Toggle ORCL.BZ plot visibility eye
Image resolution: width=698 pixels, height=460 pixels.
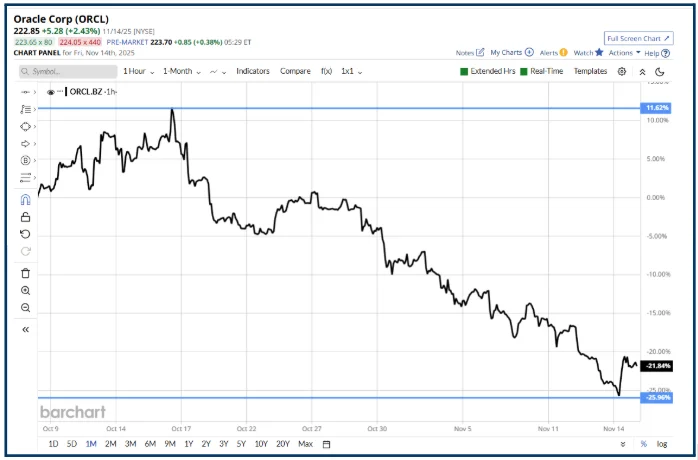click(50, 92)
